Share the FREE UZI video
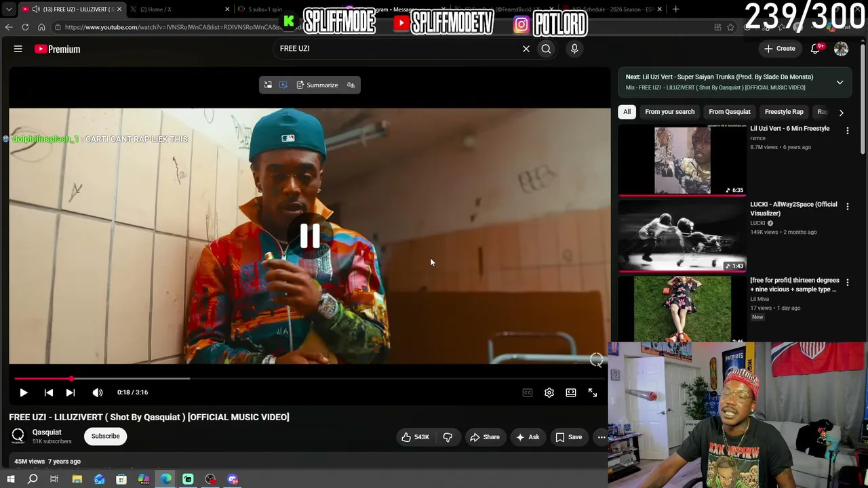This screenshot has height=488, width=868. point(485,437)
